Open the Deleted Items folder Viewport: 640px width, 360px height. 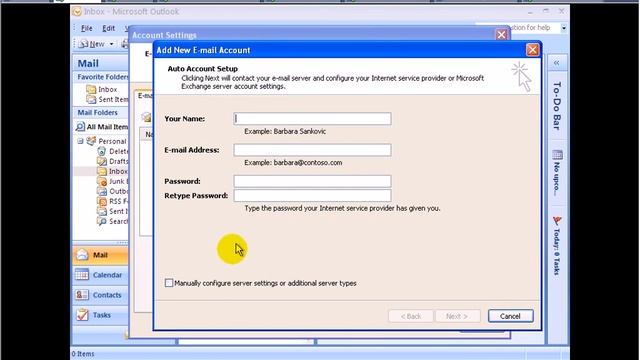[113, 151]
